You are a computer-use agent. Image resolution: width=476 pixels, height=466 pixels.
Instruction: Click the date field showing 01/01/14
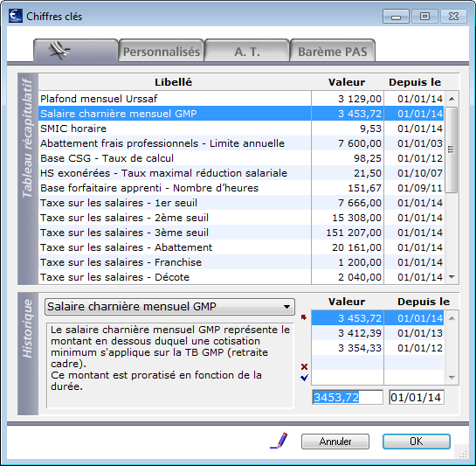coord(417,397)
